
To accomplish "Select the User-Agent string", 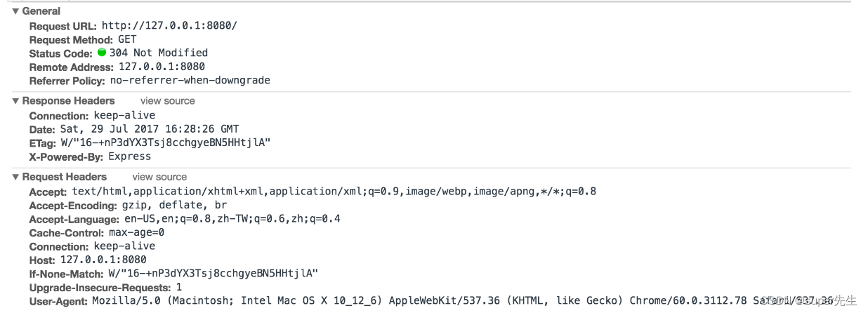I will pyautogui.click(x=462, y=300).
